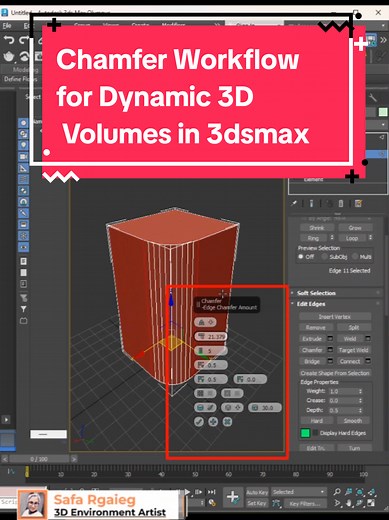This screenshot has height=520, width=389.
Task: Toggle Set Key mode
Action: 257,503
